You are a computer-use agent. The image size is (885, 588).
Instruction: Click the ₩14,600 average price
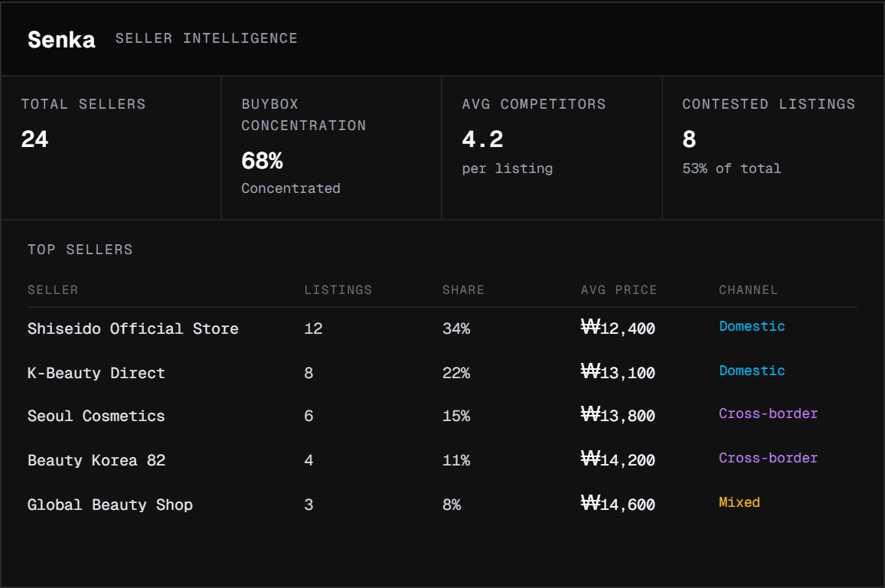point(618,504)
